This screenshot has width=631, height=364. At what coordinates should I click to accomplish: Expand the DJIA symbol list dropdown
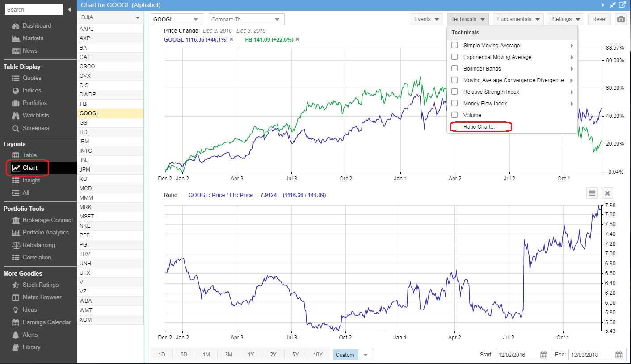[x=137, y=17]
